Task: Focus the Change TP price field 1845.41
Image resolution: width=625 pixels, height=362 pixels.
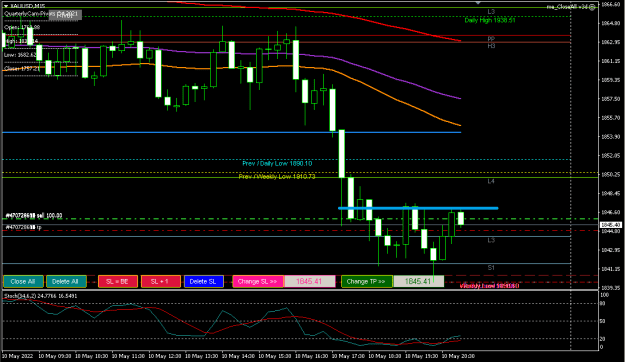Action: coord(419,281)
